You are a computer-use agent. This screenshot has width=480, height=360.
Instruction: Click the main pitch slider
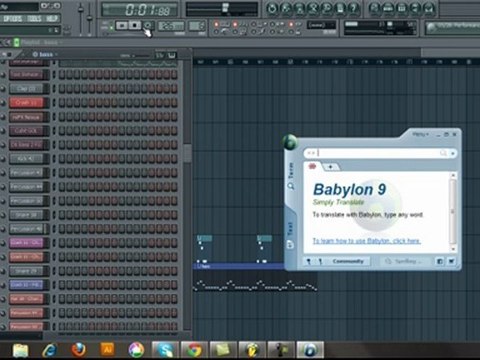point(89,18)
